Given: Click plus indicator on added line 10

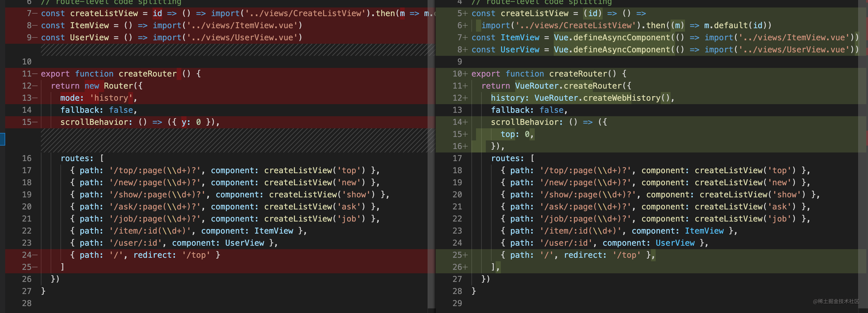Looking at the screenshot, I should pyautogui.click(x=465, y=74).
